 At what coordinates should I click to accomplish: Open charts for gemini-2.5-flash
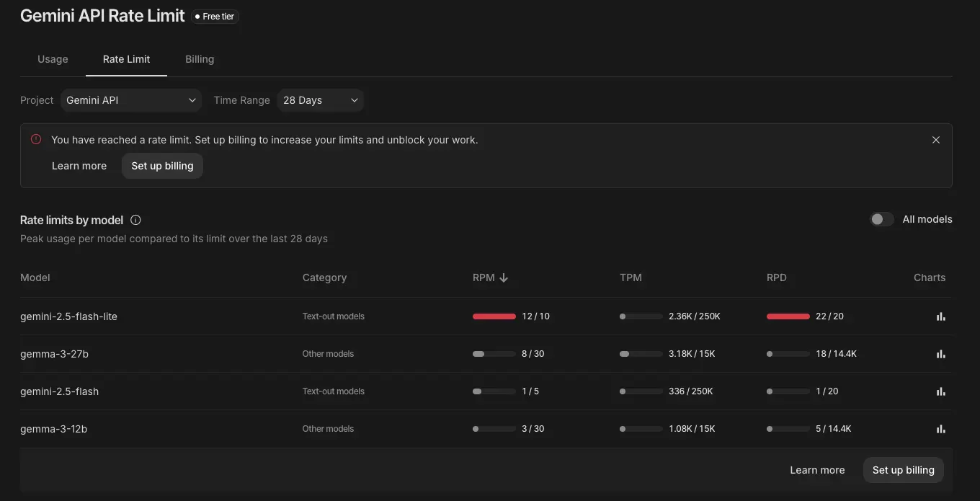pos(940,391)
